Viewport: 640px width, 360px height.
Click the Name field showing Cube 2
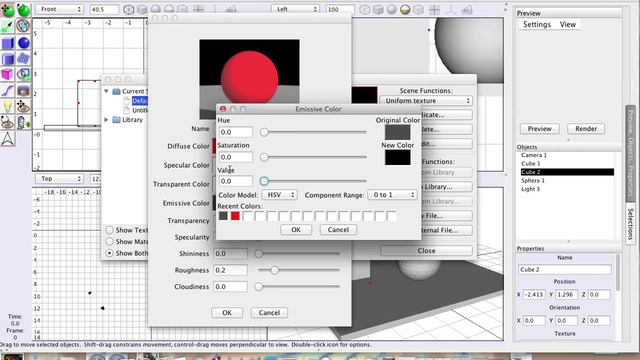[x=564, y=270]
